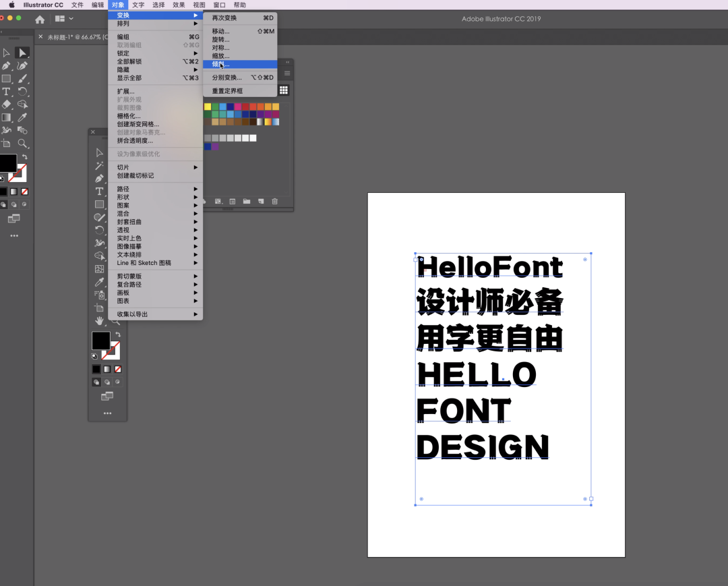This screenshot has width=728, height=586.
Task: Select the Eraser tool in docked toolbar
Action: click(7, 105)
